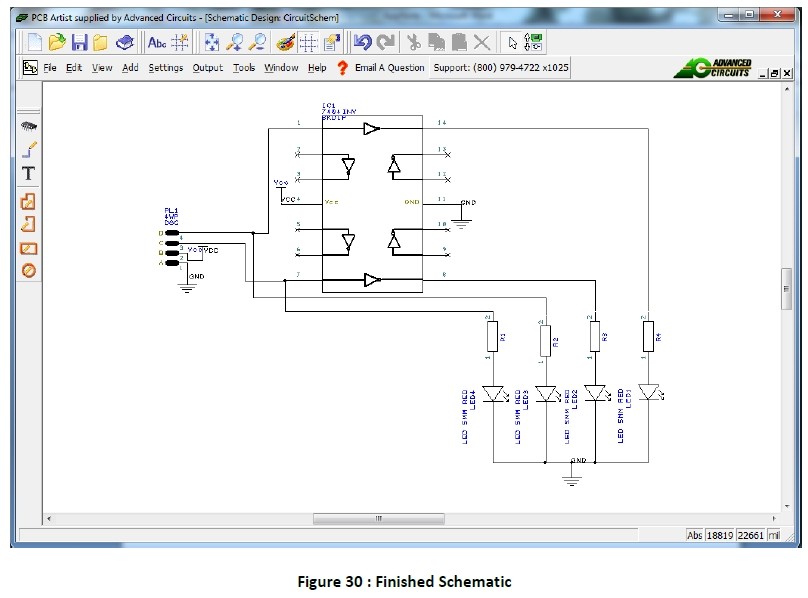Click the Delete X toolbar icon
Screen dimensions: 808x598
point(482,42)
